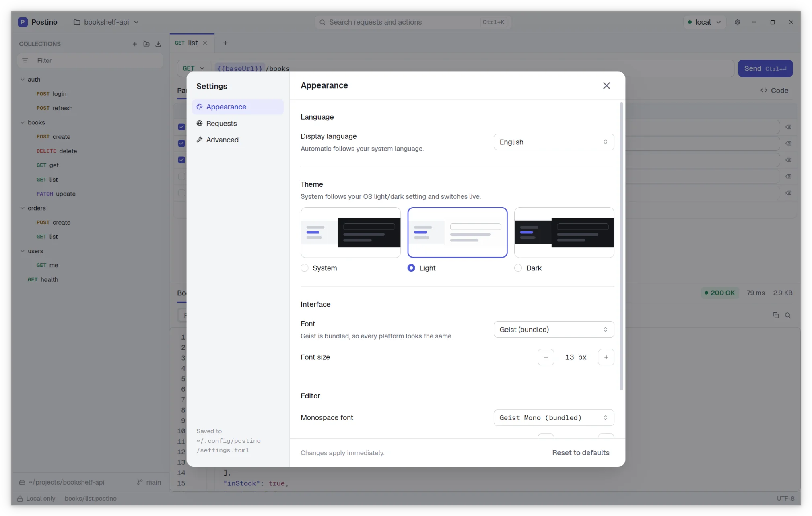
Task: Check the fifth params row checkbox
Action: [181, 193]
